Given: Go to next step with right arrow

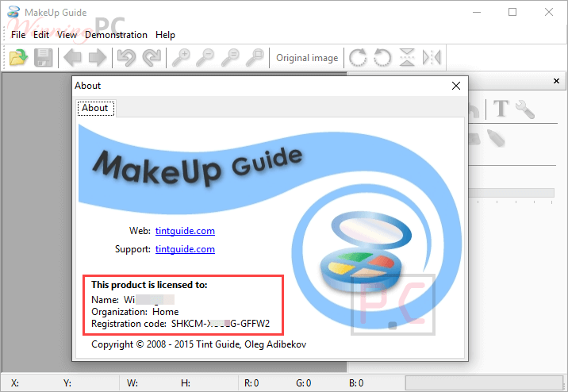Looking at the screenshot, I should click(98, 58).
